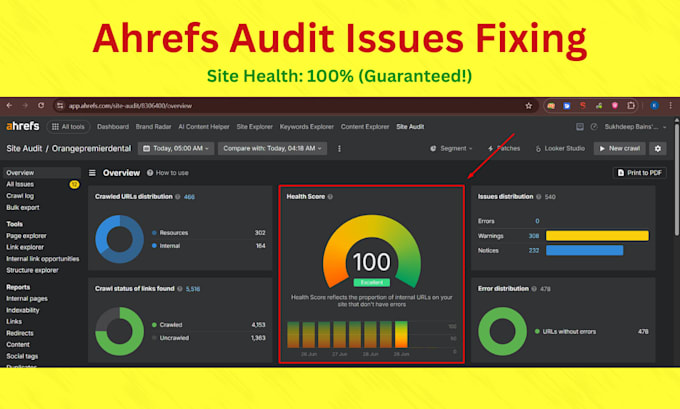
Task: Click the Crawled URLs distribution info icon
Action: tap(177, 196)
